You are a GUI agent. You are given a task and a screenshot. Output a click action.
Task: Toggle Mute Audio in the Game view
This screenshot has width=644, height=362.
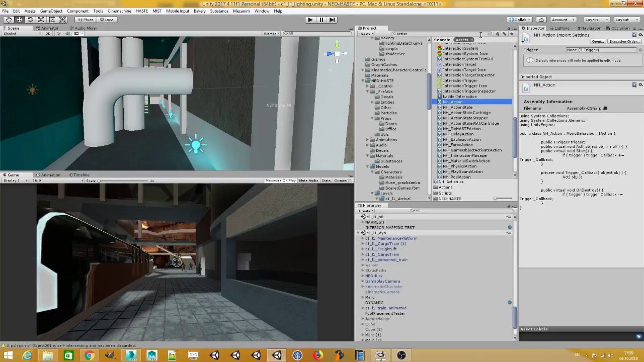click(308, 180)
